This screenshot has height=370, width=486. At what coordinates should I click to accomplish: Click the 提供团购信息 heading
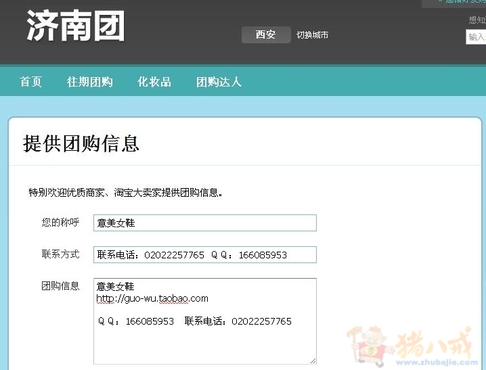point(81,144)
